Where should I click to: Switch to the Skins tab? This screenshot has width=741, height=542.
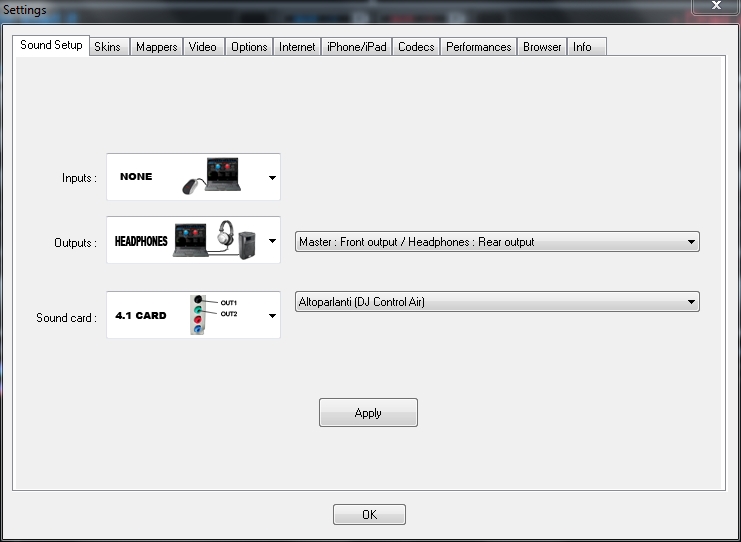pyautogui.click(x=109, y=47)
